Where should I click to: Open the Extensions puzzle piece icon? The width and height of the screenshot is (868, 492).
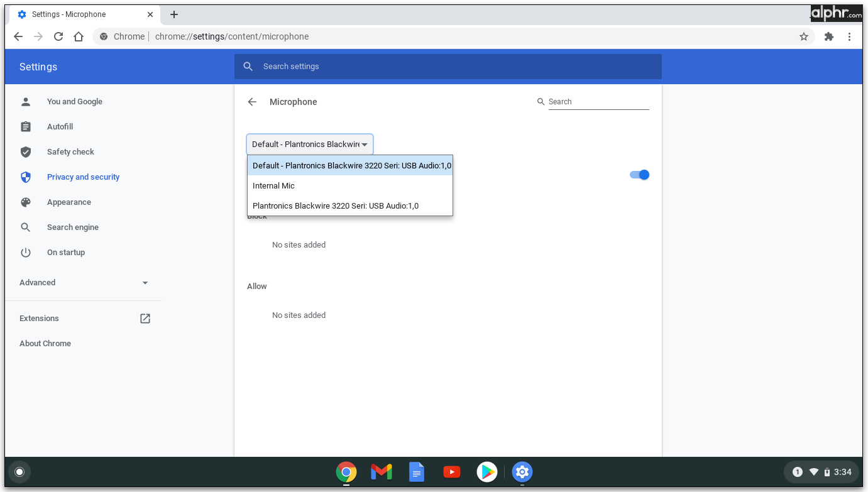click(828, 36)
